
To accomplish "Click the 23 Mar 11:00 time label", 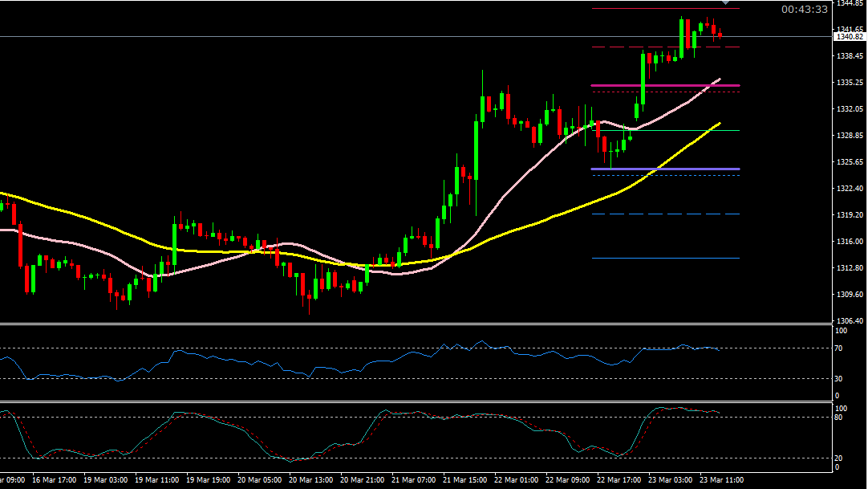I will click(x=720, y=479).
